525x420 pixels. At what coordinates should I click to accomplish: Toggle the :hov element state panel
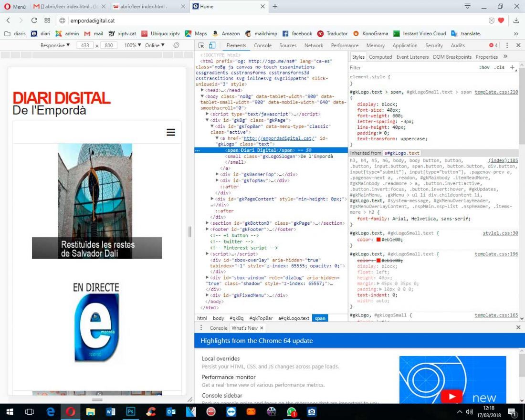484,67
